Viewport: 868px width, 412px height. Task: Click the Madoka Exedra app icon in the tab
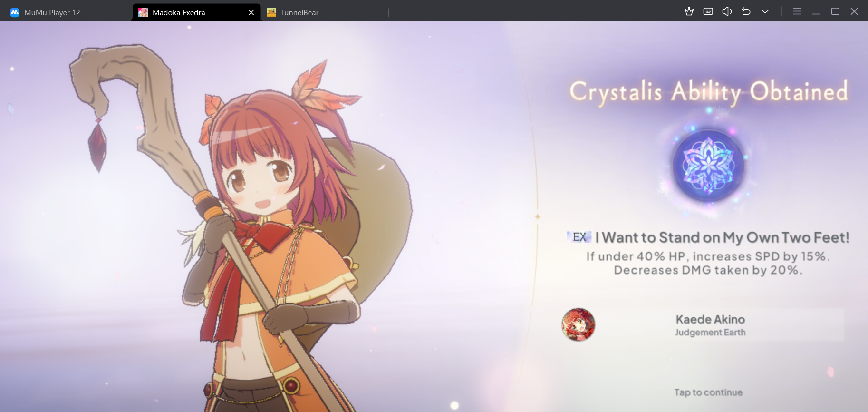(x=143, y=12)
